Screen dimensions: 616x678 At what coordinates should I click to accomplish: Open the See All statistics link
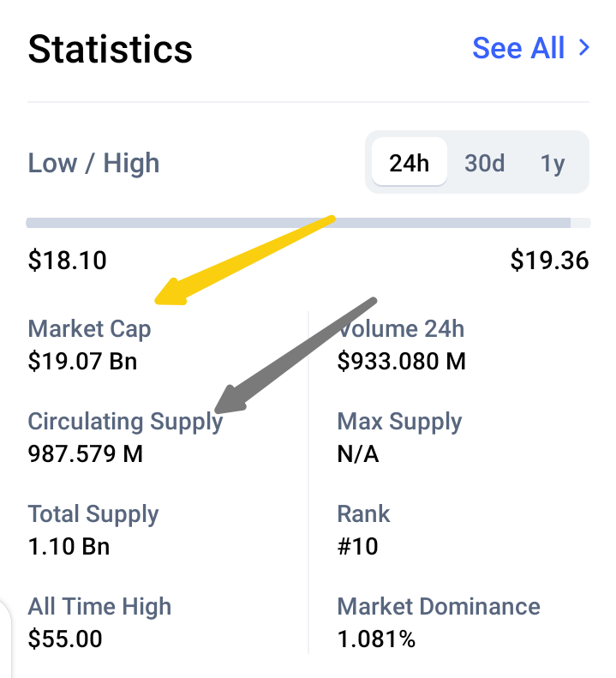[531, 47]
